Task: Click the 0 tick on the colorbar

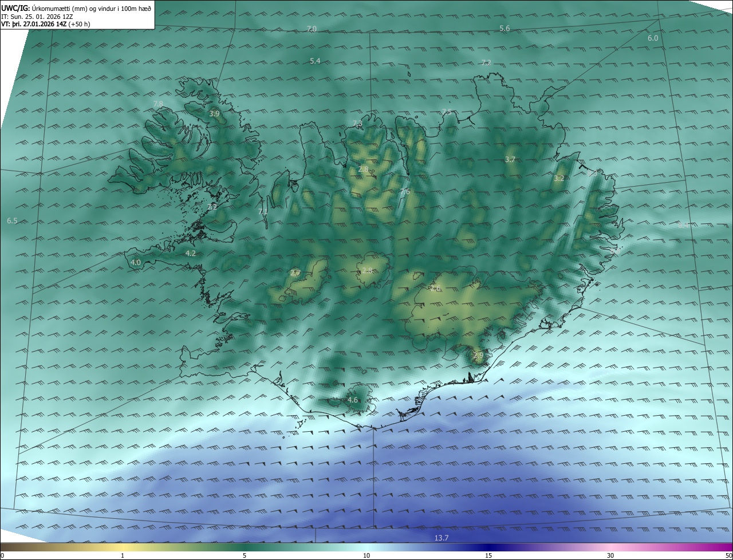Action: [2, 555]
